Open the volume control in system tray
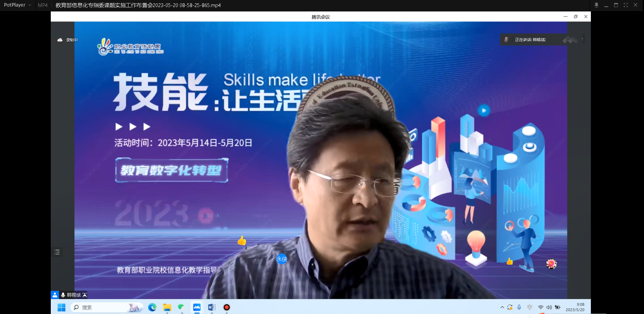The width and height of the screenshot is (644, 314). tap(549, 307)
